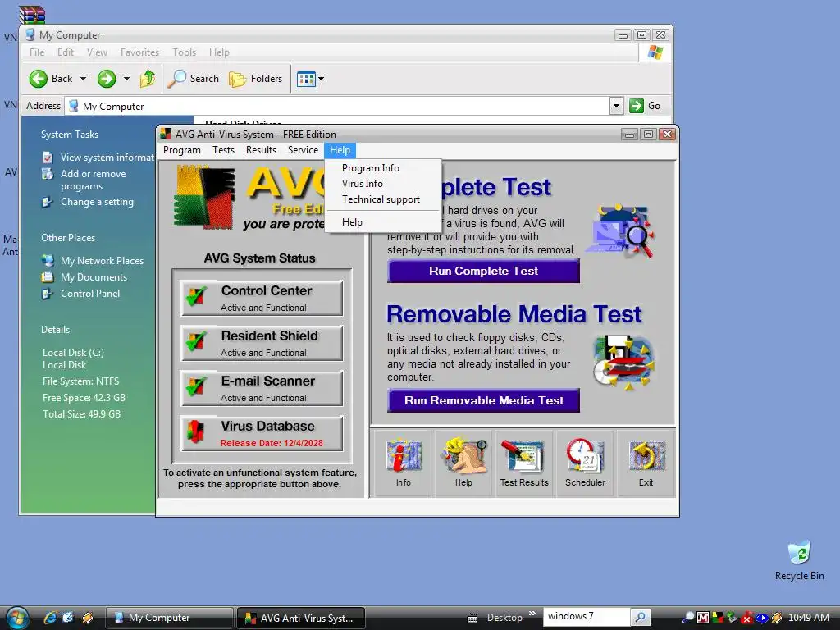Viewport: 840px width, 630px height.
Task: Click View system information link
Action: click(x=107, y=157)
